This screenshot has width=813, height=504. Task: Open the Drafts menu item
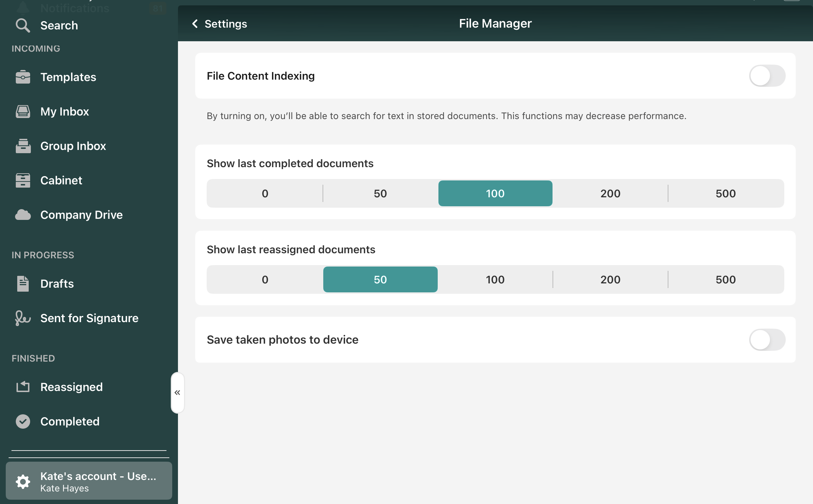(57, 284)
